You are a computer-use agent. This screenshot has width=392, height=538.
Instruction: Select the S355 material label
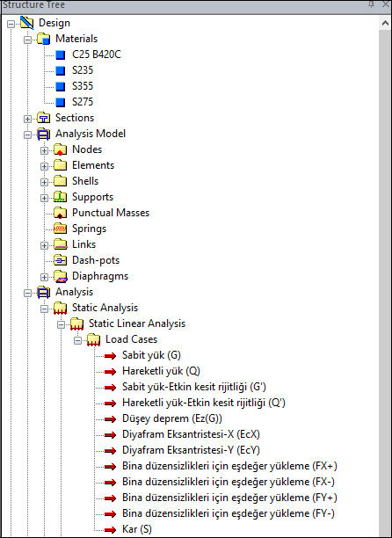[83, 86]
